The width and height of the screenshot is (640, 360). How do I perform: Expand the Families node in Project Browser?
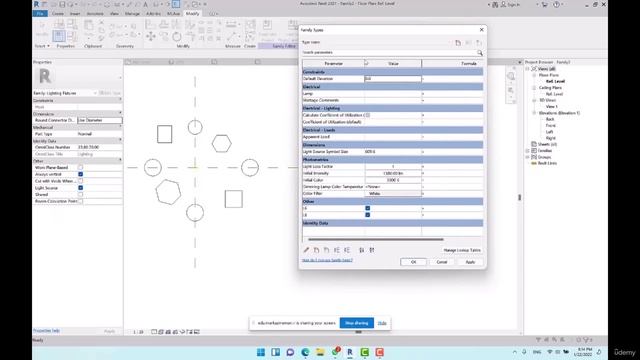(528, 151)
